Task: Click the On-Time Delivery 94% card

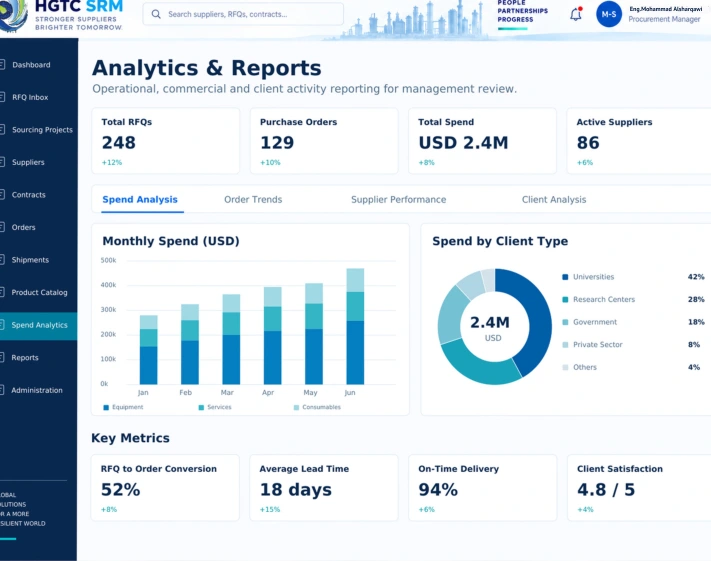Action: [x=482, y=488]
